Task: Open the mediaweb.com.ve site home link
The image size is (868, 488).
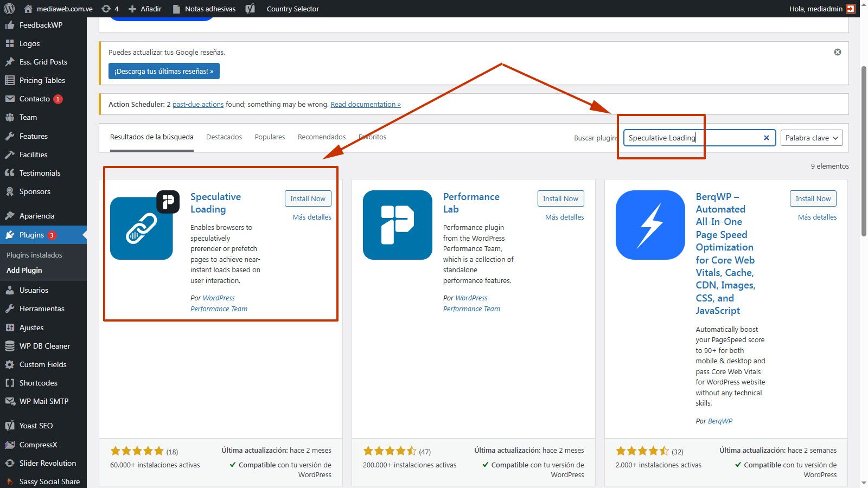Action: pos(58,9)
